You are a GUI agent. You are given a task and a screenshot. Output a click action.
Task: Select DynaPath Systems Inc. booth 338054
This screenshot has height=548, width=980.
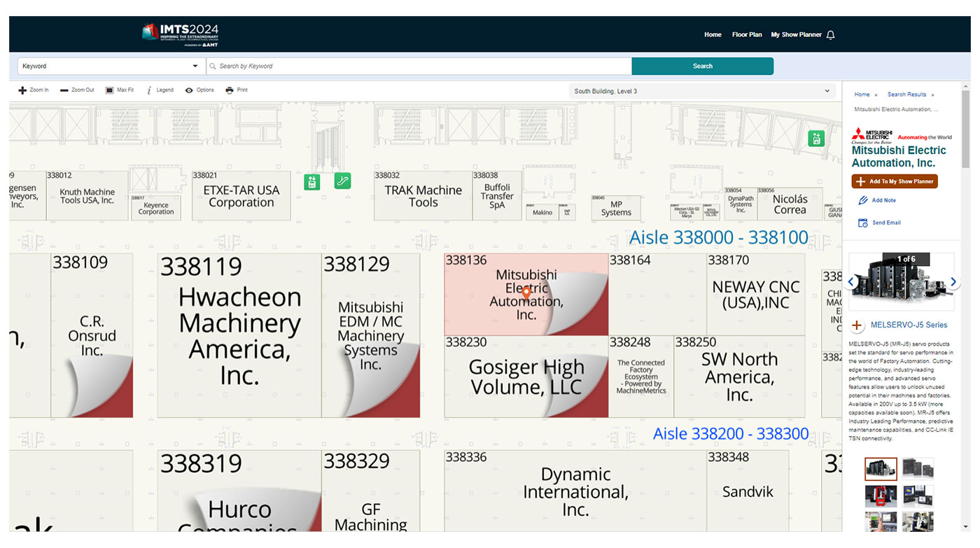click(x=741, y=204)
